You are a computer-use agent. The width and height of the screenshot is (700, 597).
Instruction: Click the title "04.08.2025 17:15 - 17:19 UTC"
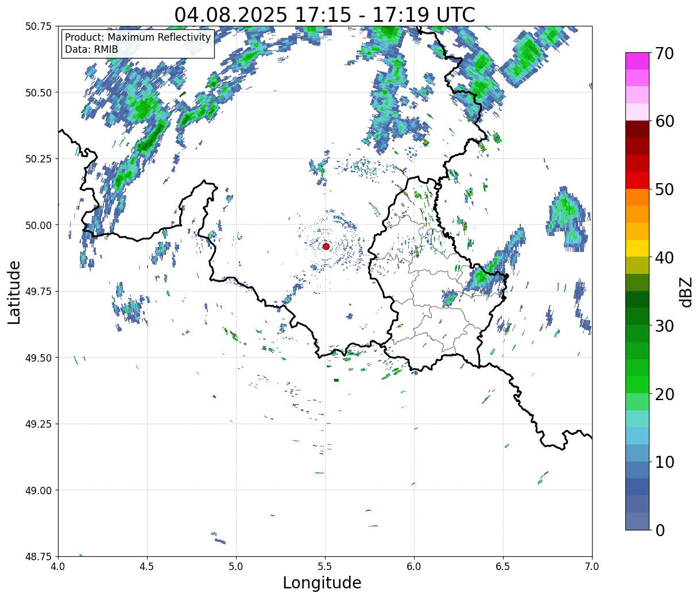coord(325,14)
